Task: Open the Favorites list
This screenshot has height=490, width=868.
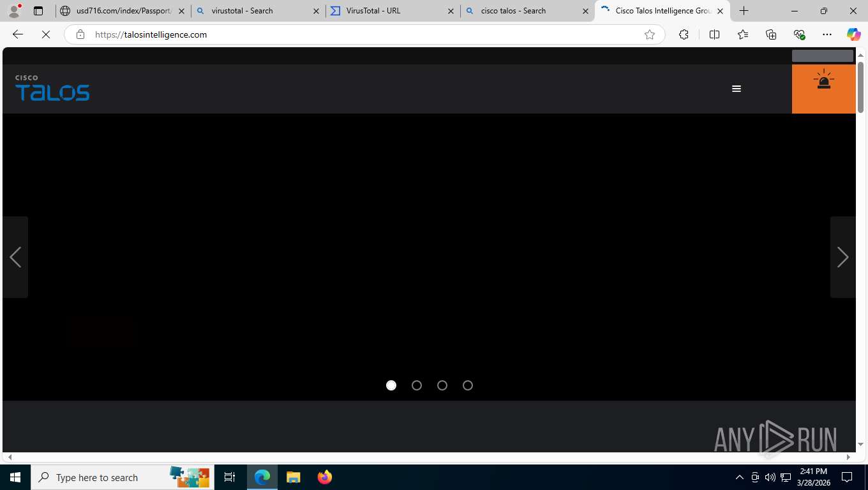Action: point(743,34)
